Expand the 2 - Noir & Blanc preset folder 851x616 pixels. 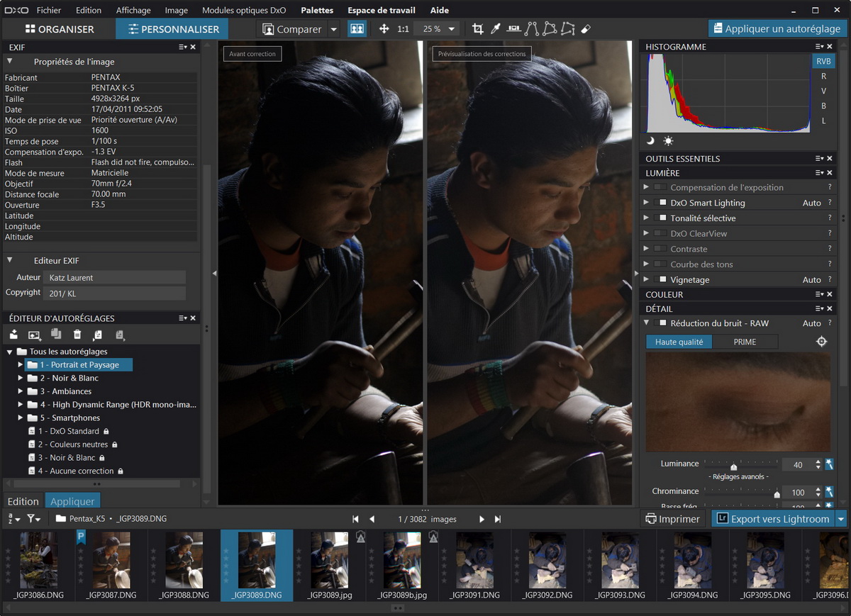21,379
